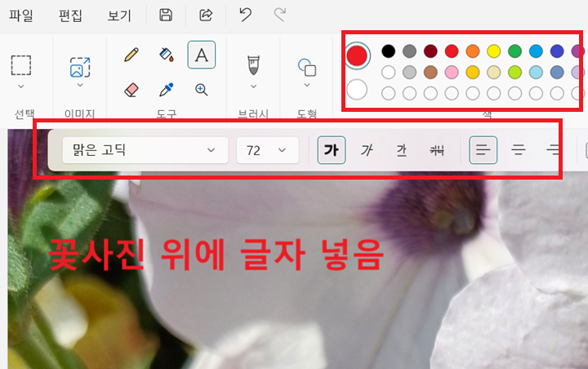Expand the shapes gallery chevron
Image resolution: width=588 pixels, height=369 pixels.
[307, 85]
